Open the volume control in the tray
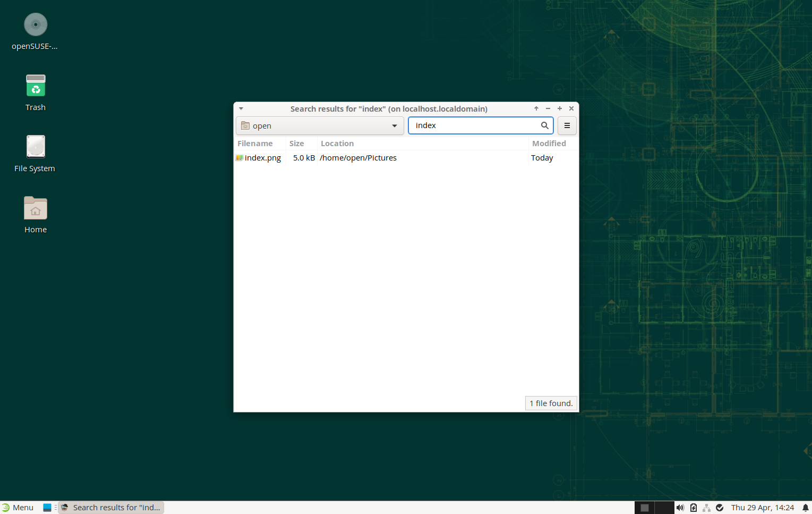The width and height of the screenshot is (812, 514). (680, 508)
